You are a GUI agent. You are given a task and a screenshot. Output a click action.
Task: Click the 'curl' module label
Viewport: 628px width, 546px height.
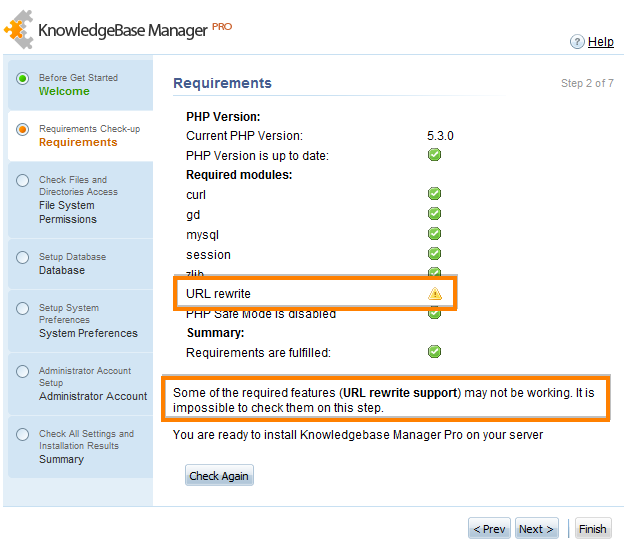[196, 195]
